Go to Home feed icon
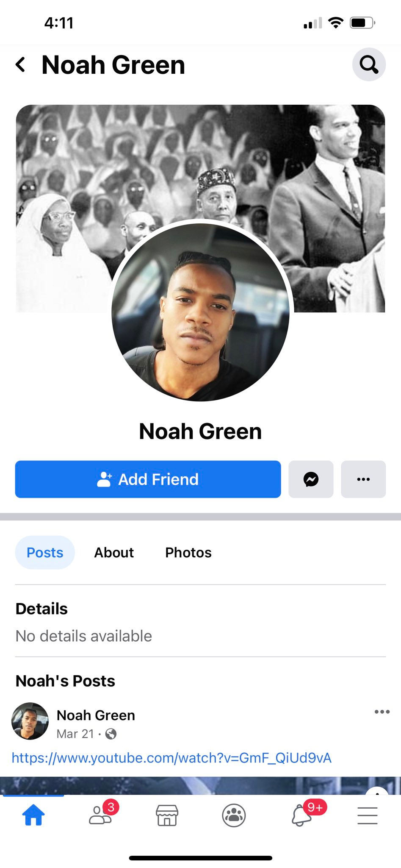Screen dimensions: 401x868 [33, 815]
